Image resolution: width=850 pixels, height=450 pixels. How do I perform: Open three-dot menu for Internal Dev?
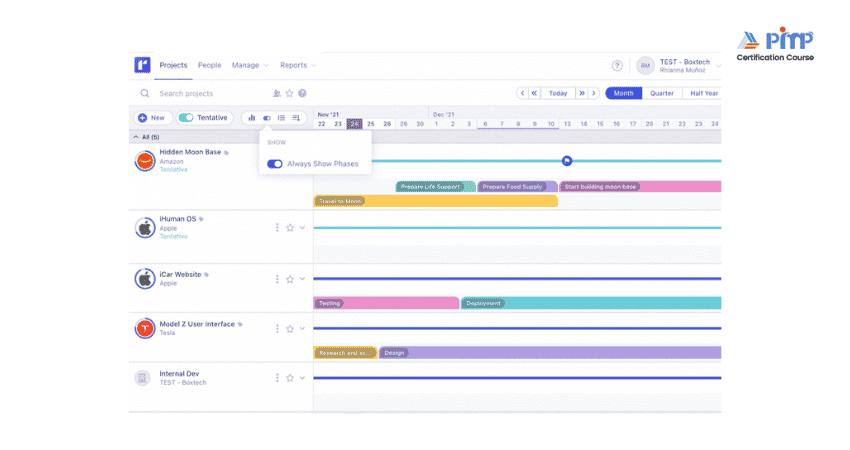tap(277, 378)
